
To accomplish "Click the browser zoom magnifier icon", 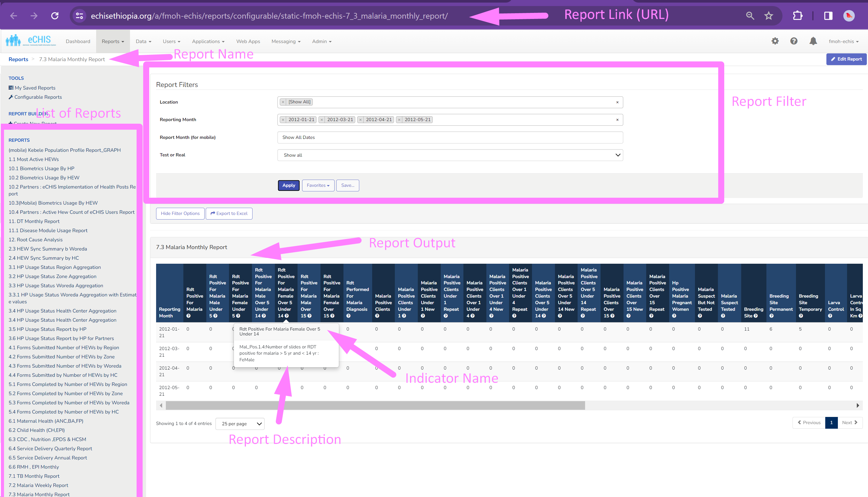I will 750,16.
